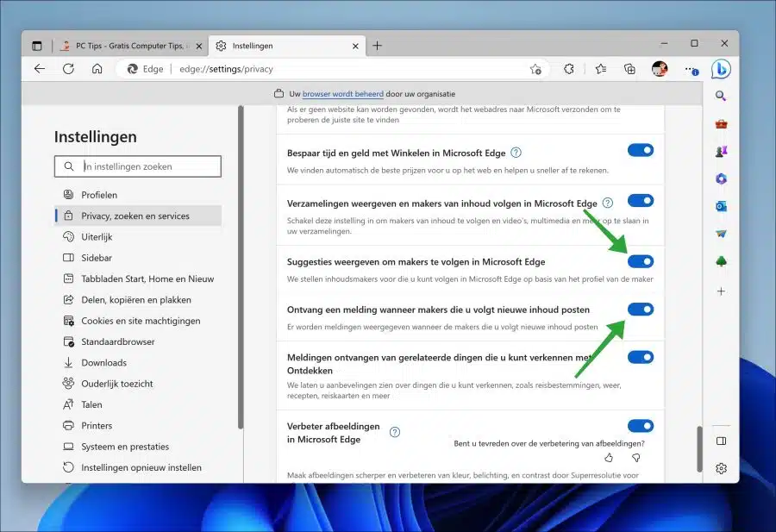Image resolution: width=776 pixels, height=532 pixels.
Task: Select Privacy, zoeken en services
Action: [138, 216]
